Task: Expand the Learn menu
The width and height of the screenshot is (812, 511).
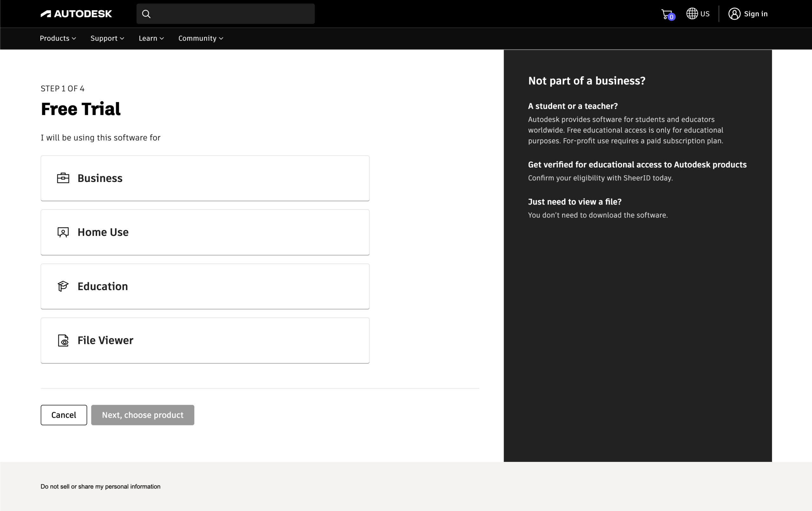Action: tap(151, 38)
